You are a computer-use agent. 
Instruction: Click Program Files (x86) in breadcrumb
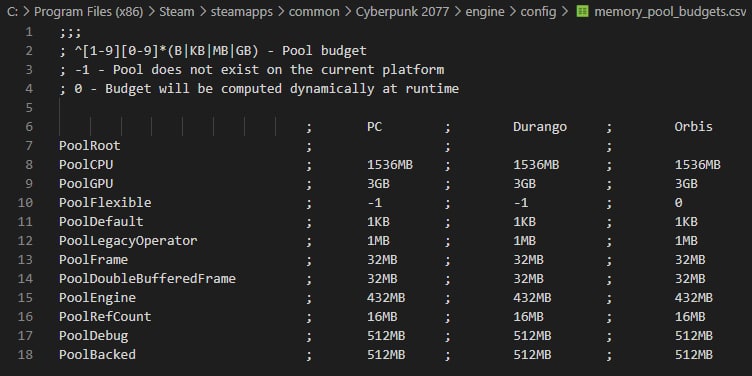(89, 12)
